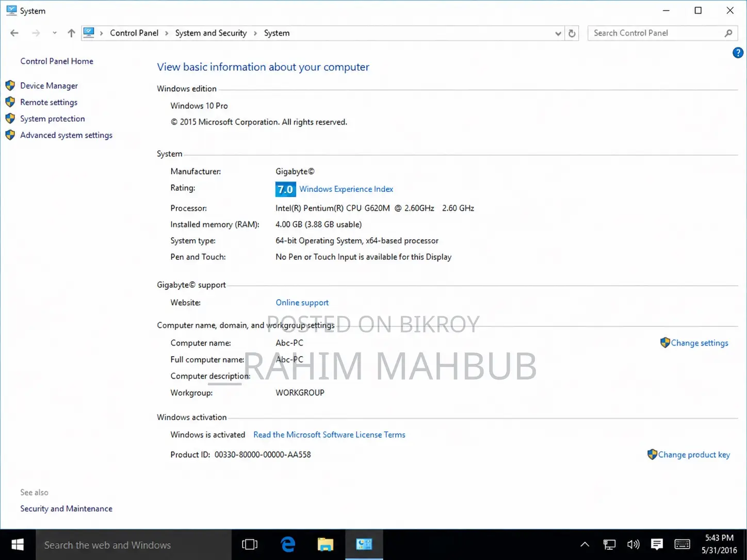Click the computer icon in address bar
The height and width of the screenshot is (560, 747).
point(89,33)
